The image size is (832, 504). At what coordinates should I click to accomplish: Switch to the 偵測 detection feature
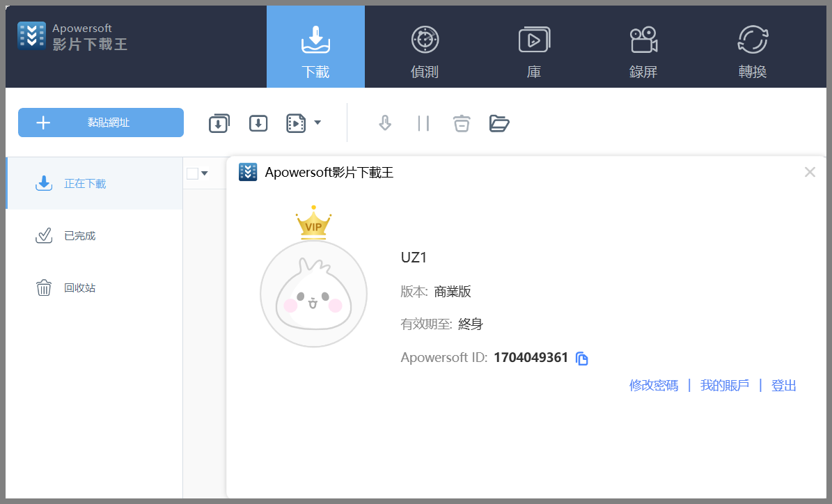coord(425,47)
